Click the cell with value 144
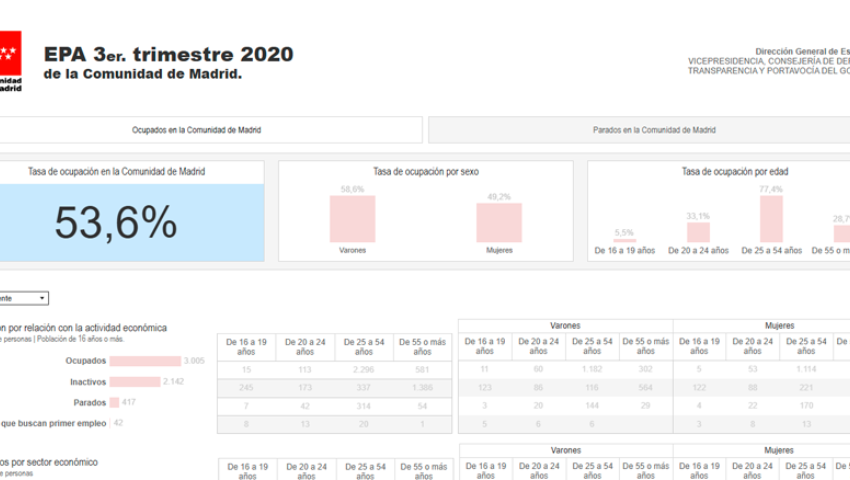The width and height of the screenshot is (850, 480). (592, 406)
